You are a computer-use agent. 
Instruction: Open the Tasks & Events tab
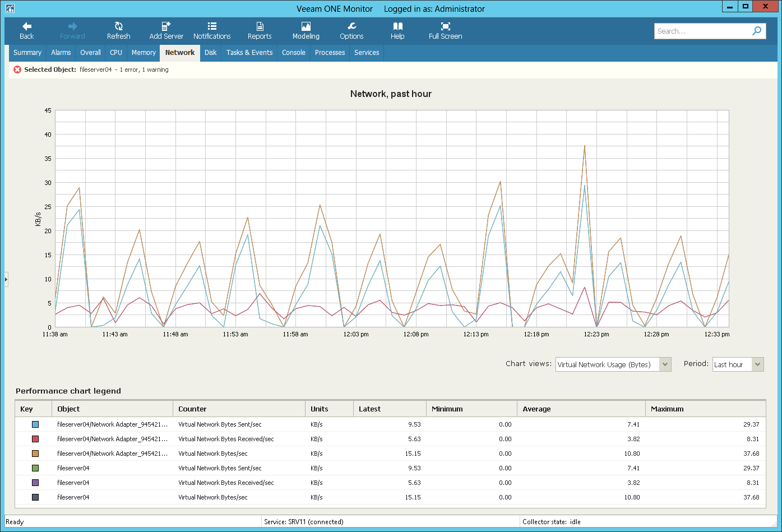(249, 53)
